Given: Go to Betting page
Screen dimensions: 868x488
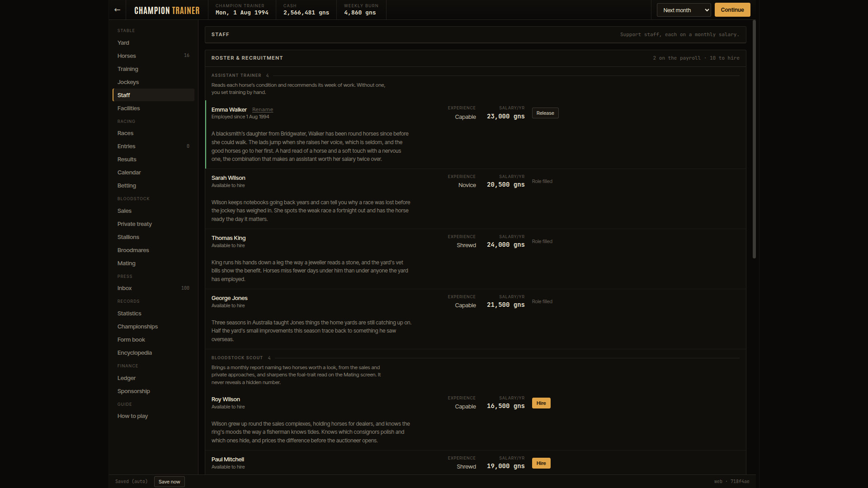Looking at the screenshot, I should [153, 186].
